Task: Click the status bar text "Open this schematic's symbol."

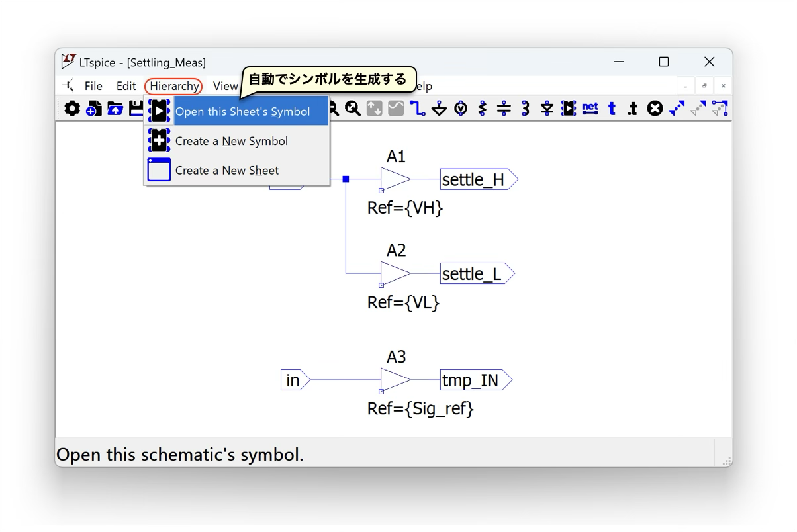Action: point(180,455)
